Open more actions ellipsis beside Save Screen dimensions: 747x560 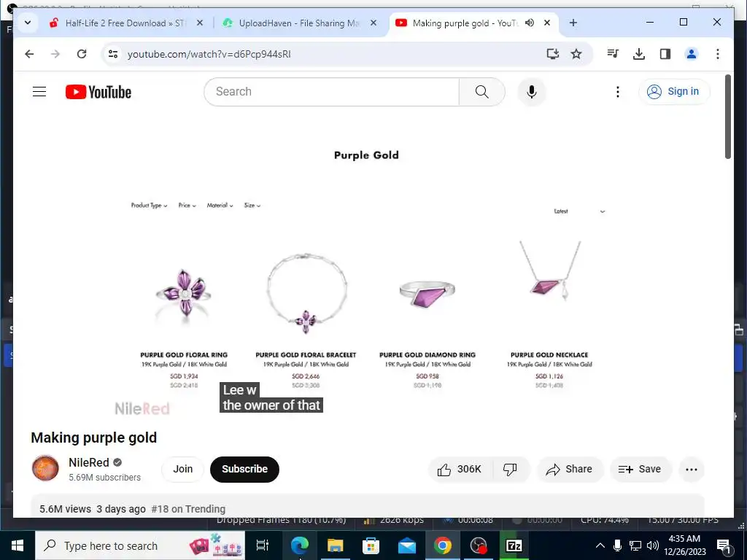tap(692, 470)
